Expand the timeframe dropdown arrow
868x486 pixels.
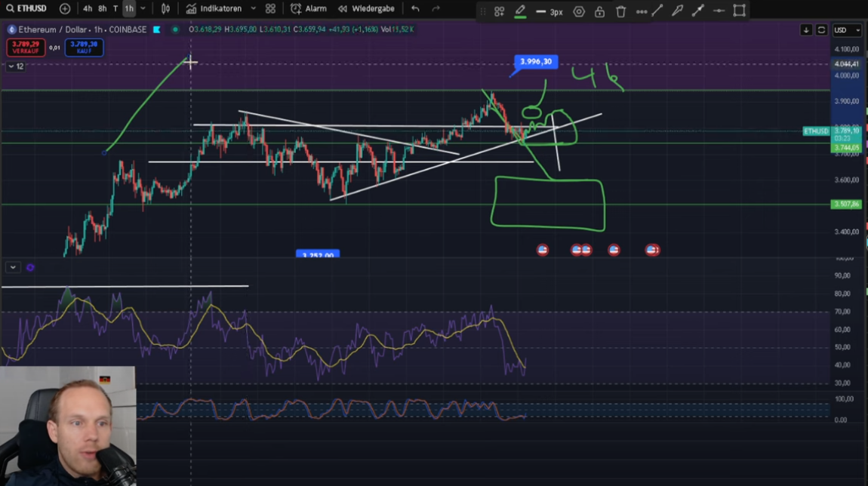pos(143,8)
